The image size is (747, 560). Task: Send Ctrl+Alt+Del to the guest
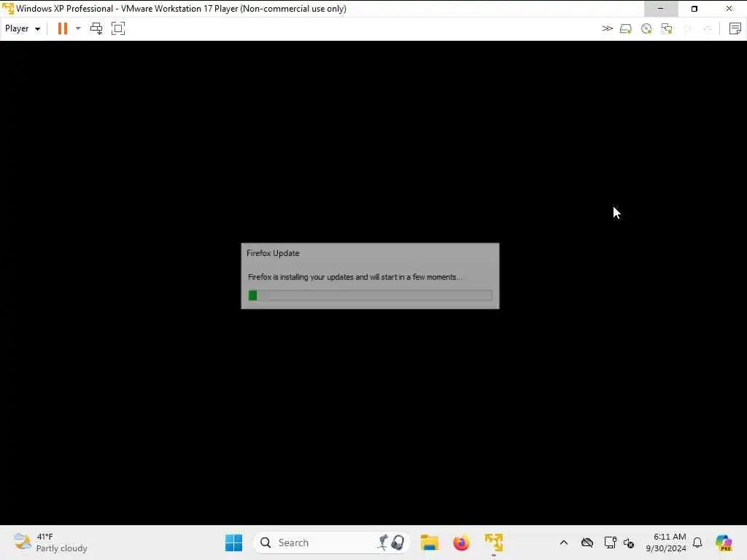pyautogui.click(x=96, y=28)
